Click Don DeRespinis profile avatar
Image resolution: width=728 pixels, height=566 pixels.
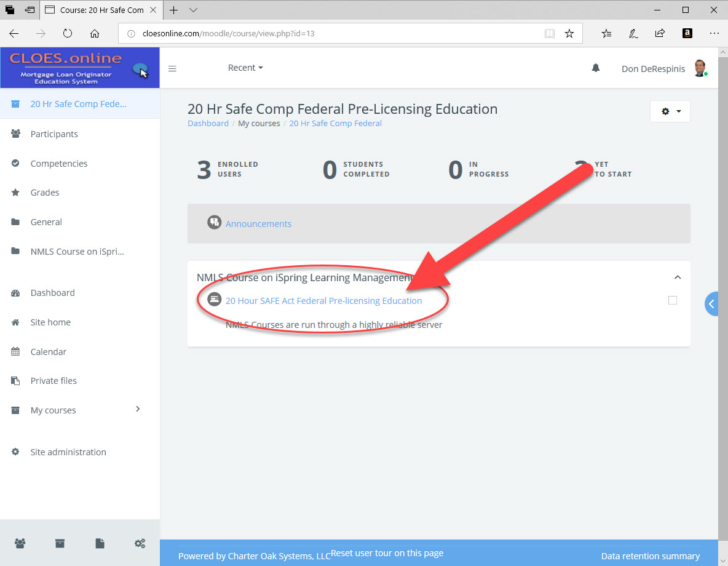(700, 68)
